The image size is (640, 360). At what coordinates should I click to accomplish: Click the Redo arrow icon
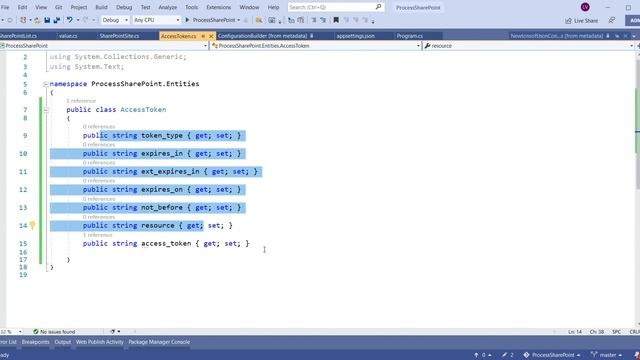point(85,20)
